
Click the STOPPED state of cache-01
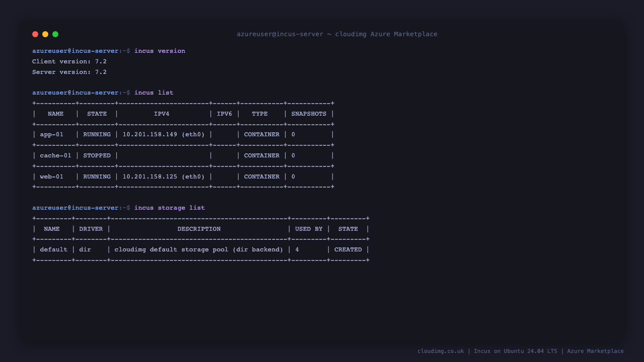[x=97, y=155]
